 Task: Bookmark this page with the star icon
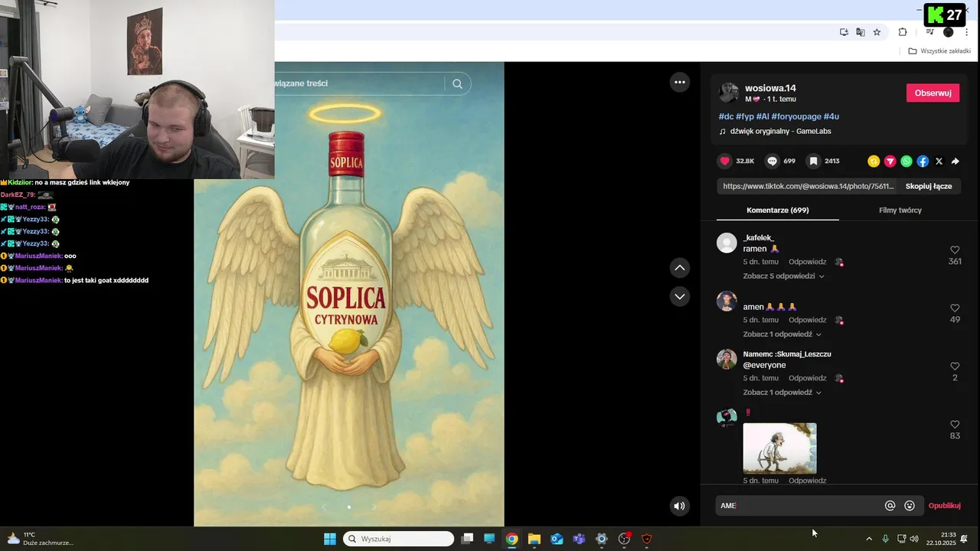877,32
